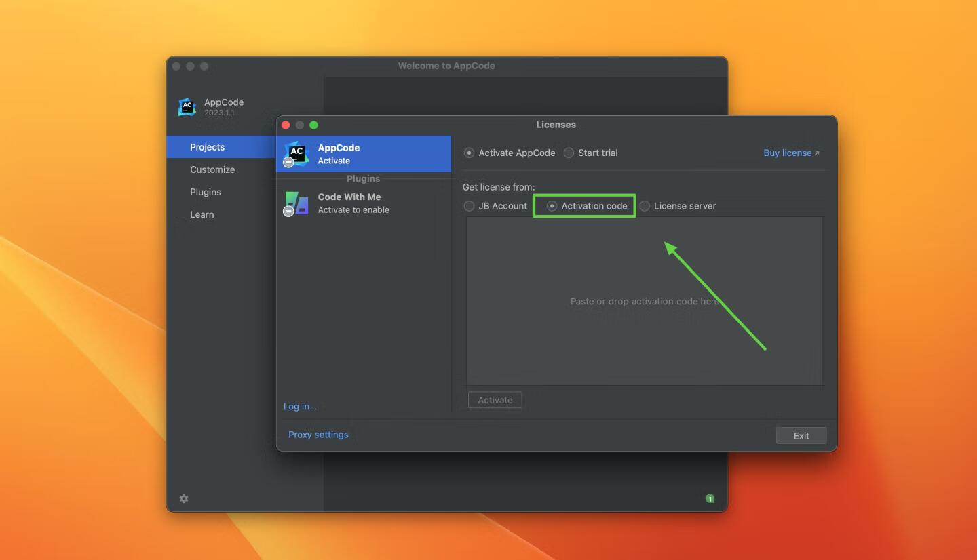Click the Code With Me plugin icon
Screen dimensions: 977x560
coord(296,203)
